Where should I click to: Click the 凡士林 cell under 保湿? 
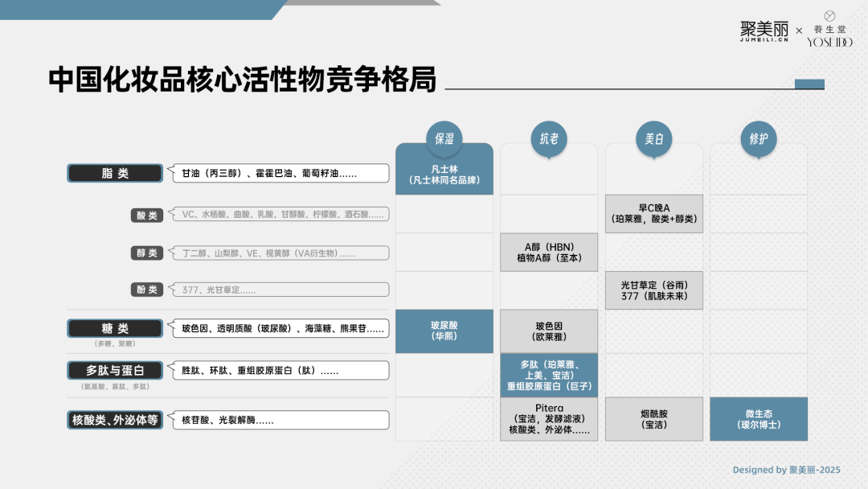pyautogui.click(x=444, y=175)
